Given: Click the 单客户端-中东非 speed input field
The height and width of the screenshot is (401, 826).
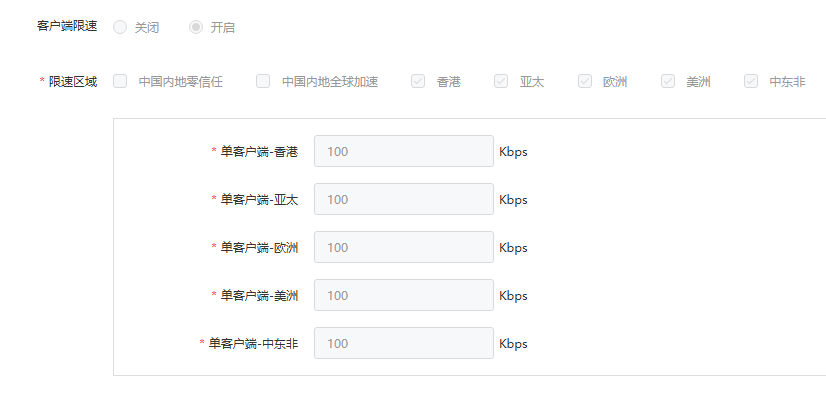Looking at the screenshot, I should click(x=404, y=343).
